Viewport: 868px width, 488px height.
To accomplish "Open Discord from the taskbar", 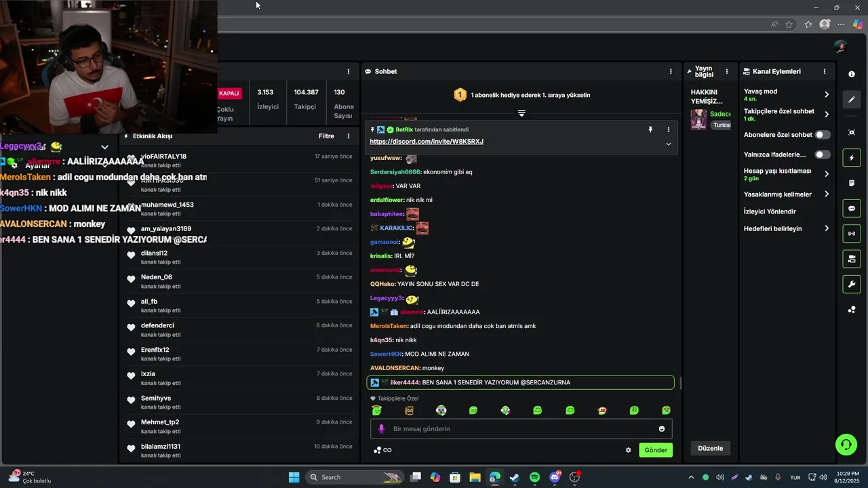I will [555, 477].
